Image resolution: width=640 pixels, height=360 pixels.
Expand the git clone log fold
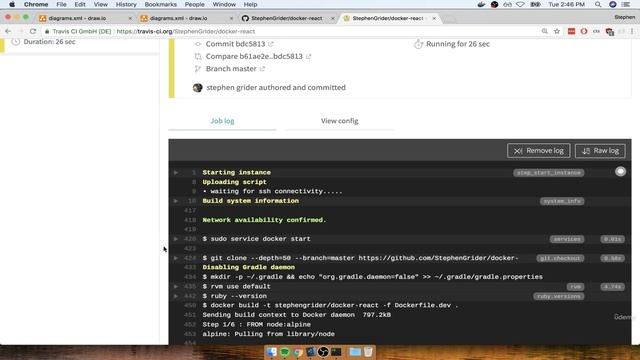click(176, 258)
